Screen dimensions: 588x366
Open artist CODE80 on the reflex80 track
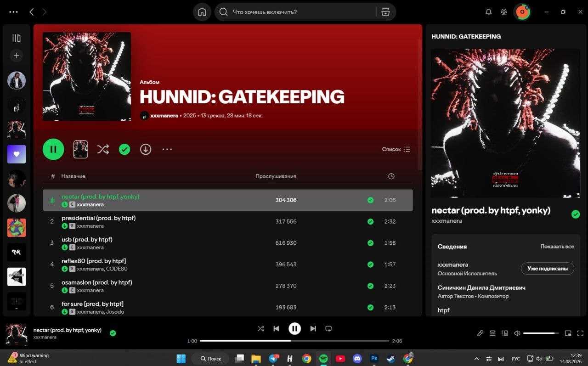tap(117, 269)
